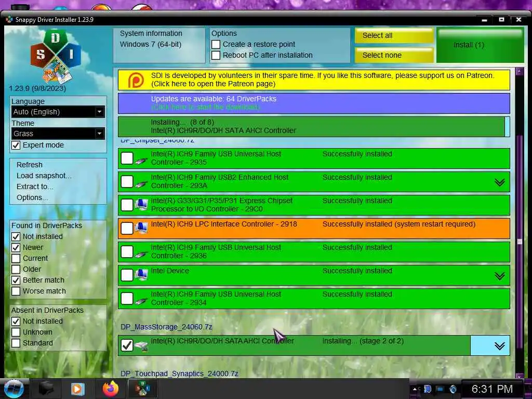Click USB device icon for Controller - 2936
The image size is (532, 399).
[141, 254]
